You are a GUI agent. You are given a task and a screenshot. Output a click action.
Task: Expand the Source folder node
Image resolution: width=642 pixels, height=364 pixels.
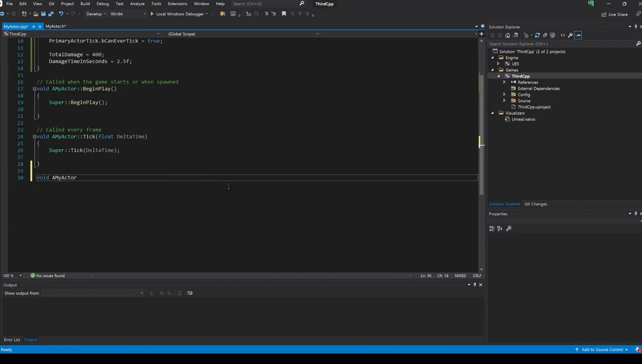pos(504,101)
